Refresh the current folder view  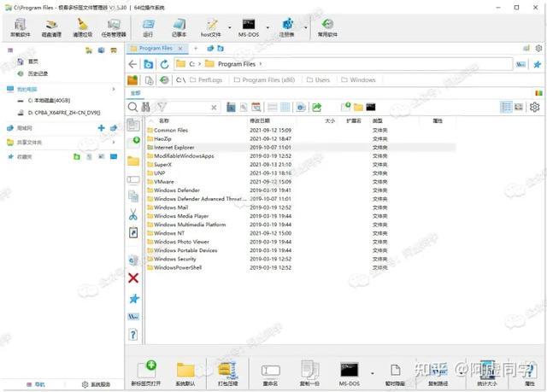click(164, 64)
